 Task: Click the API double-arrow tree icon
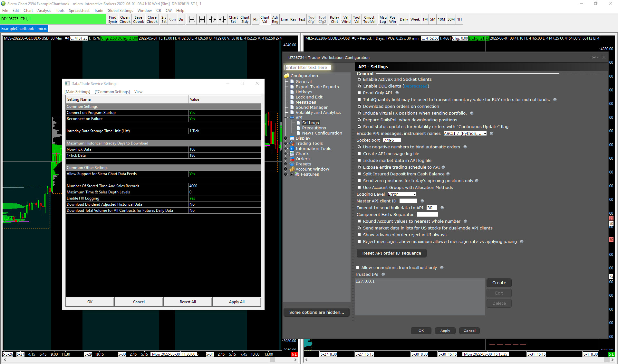(292, 118)
